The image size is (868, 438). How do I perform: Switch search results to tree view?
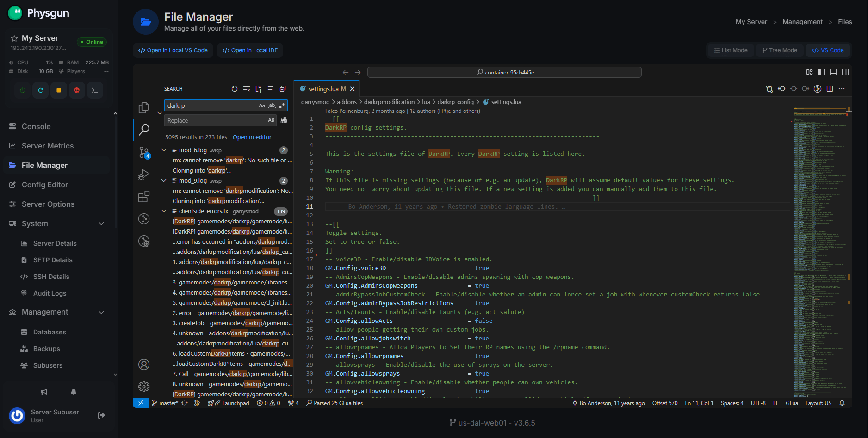271,89
